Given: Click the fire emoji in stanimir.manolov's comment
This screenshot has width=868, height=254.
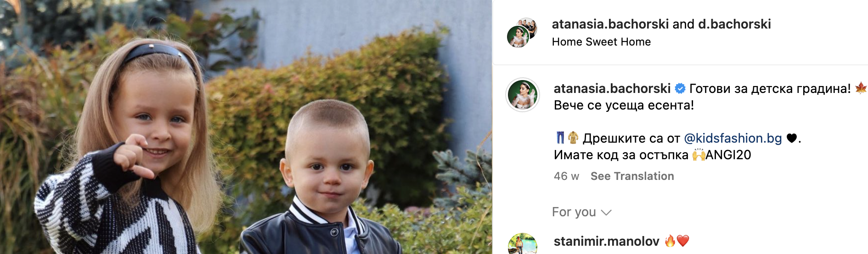Looking at the screenshot, I should (x=671, y=241).
